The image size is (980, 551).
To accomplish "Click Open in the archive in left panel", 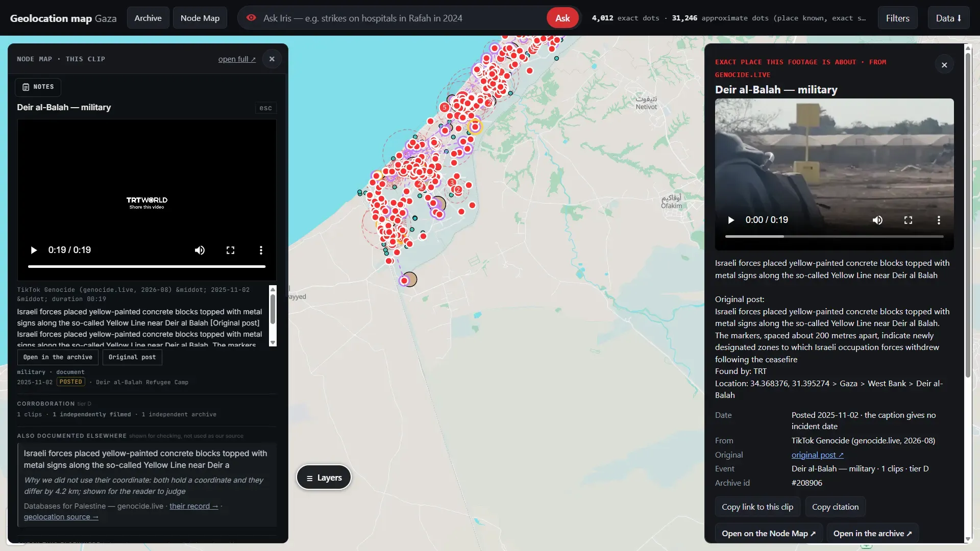I will [58, 357].
